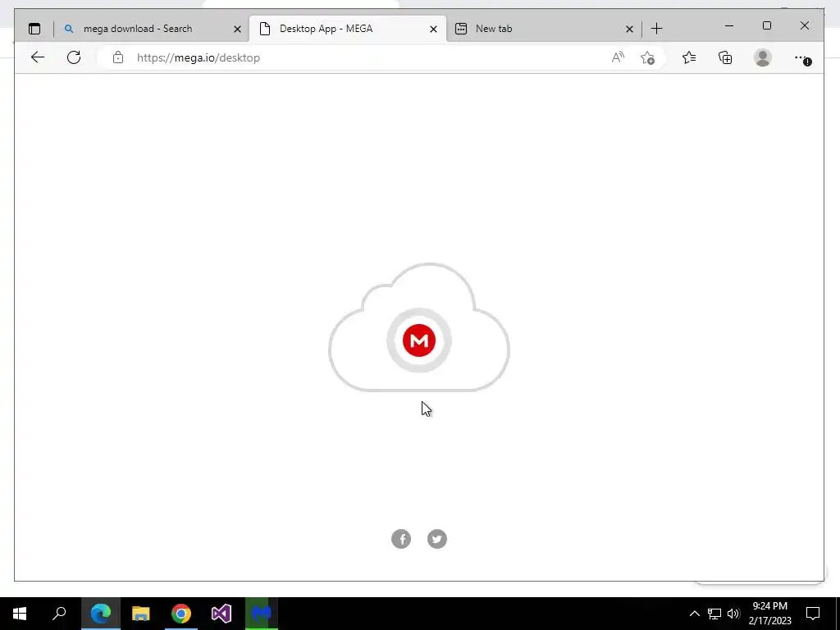Select the Desktop App - MEGA tab
This screenshot has height=630, width=840.
(348, 29)
